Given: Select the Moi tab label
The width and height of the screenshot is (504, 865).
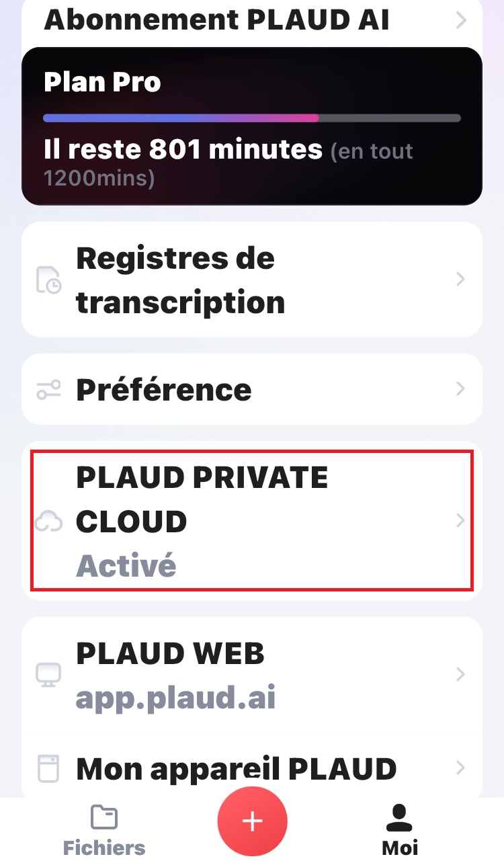Looking at the screenshot, I should pyautogui.click(x=400, y=848).
